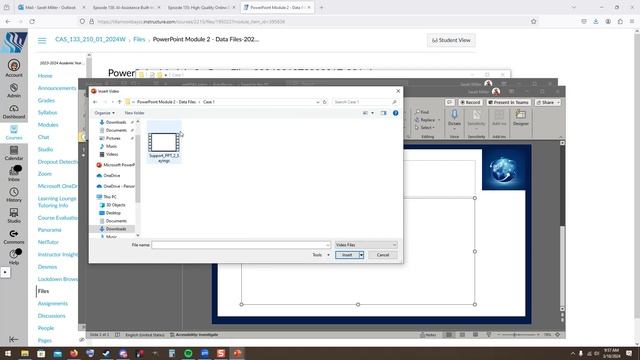This screenshot has height=360, width=640.
Task: Cancel the Insert Video dialog
Action: [382, 255]
